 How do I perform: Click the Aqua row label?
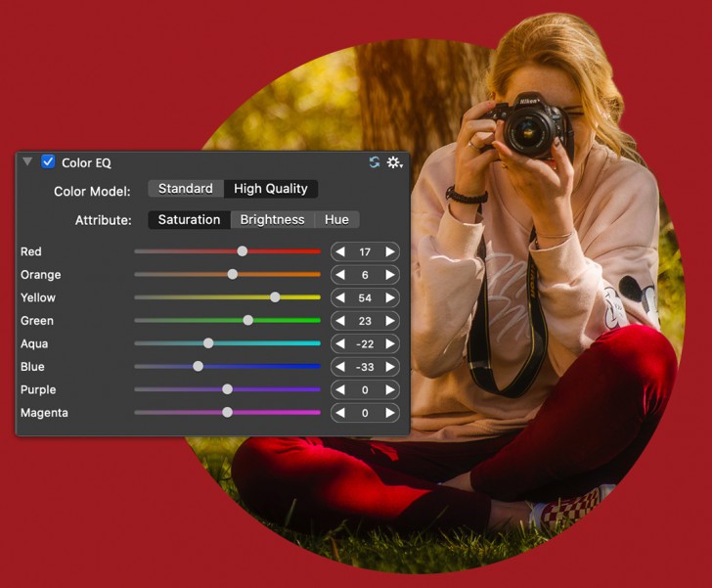tap(34, 344)
